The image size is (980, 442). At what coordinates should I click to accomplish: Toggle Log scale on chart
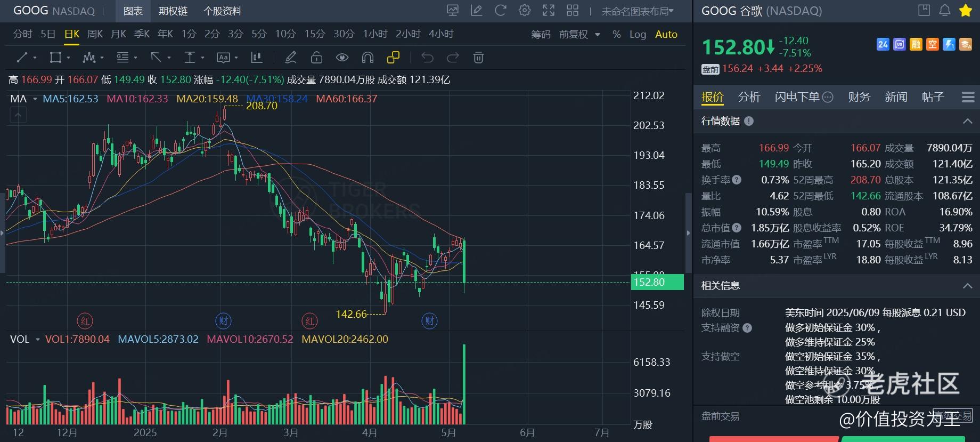(638, 34)
